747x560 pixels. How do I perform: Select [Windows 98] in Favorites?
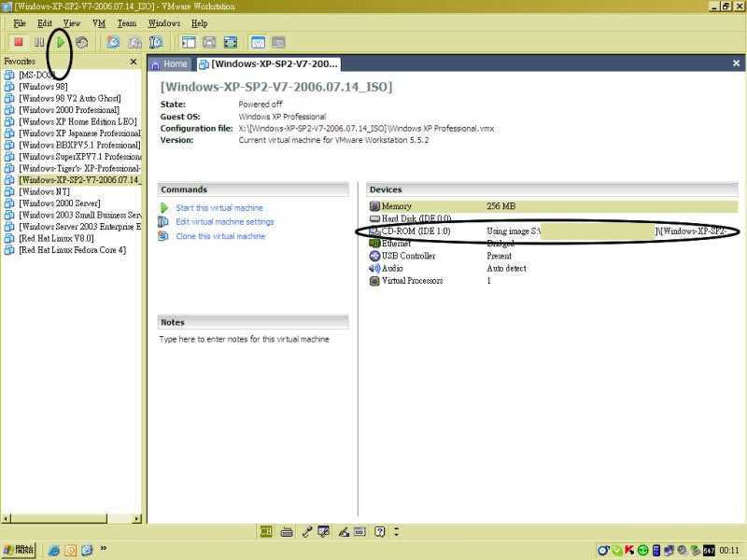tap(43, 87)
